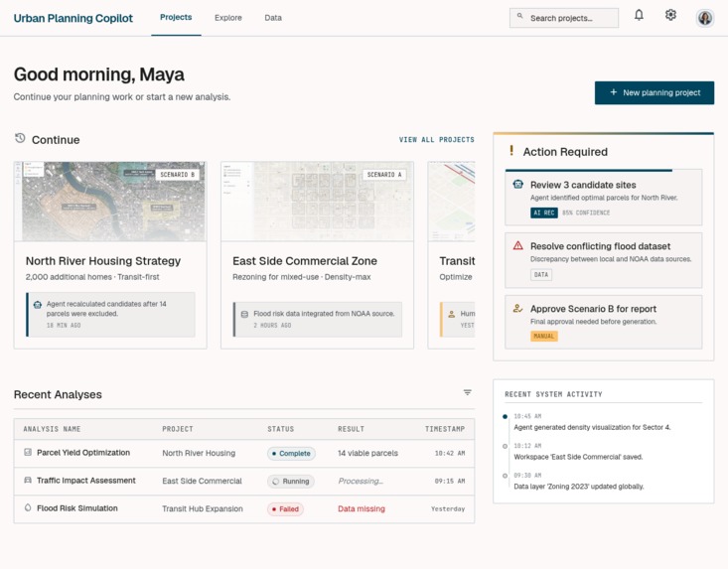Click the plus icon in New planning project

(614, 92)
